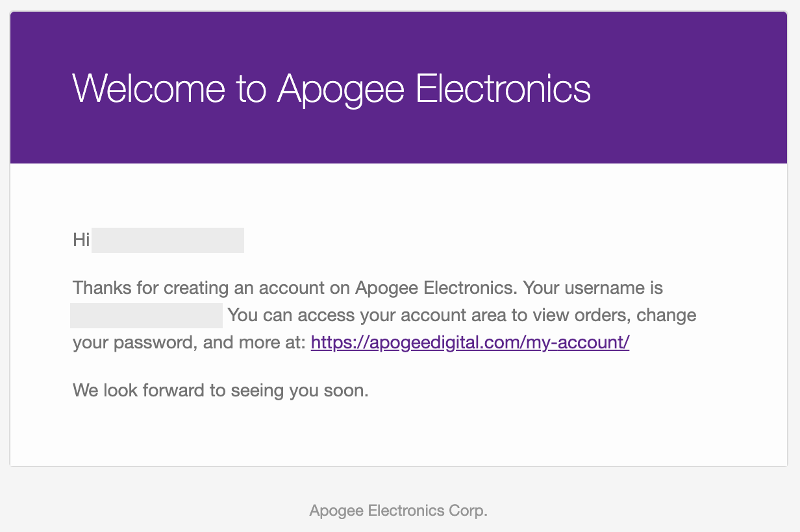Click the word "change" in the paragraph
This screenshot has height=532, width=800.
click(666, 315)
